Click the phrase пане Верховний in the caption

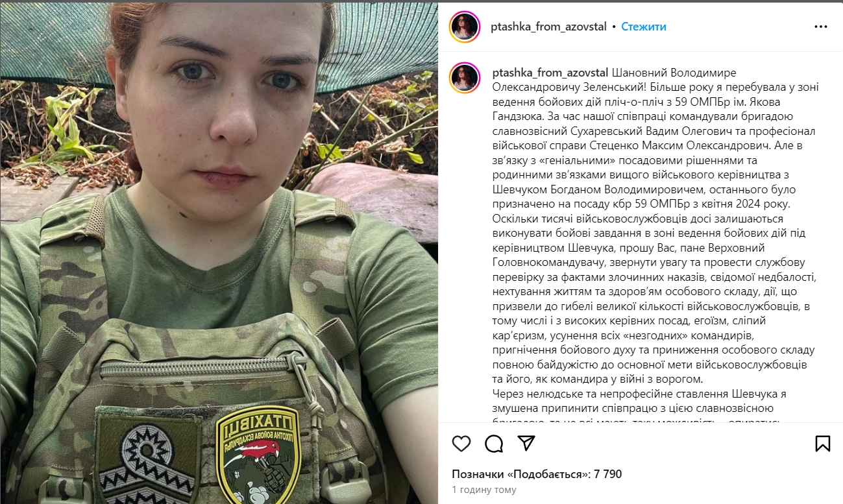coord(720,247)
